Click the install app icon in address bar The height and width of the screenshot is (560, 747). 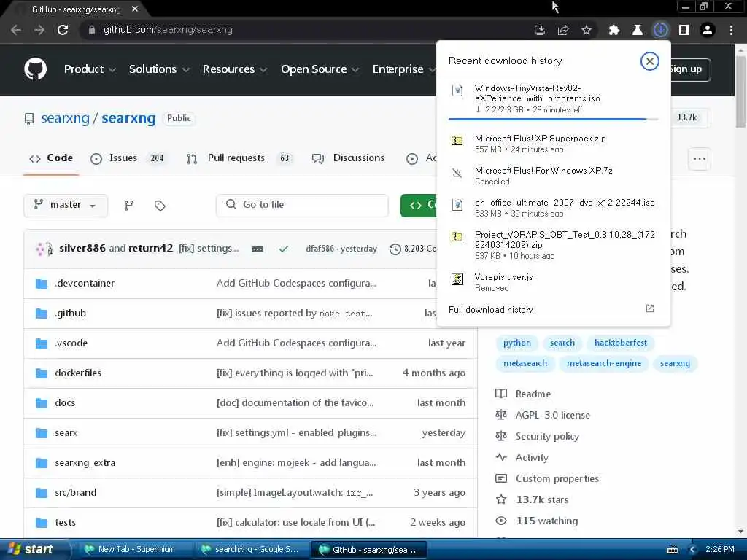tap(539, 30)
